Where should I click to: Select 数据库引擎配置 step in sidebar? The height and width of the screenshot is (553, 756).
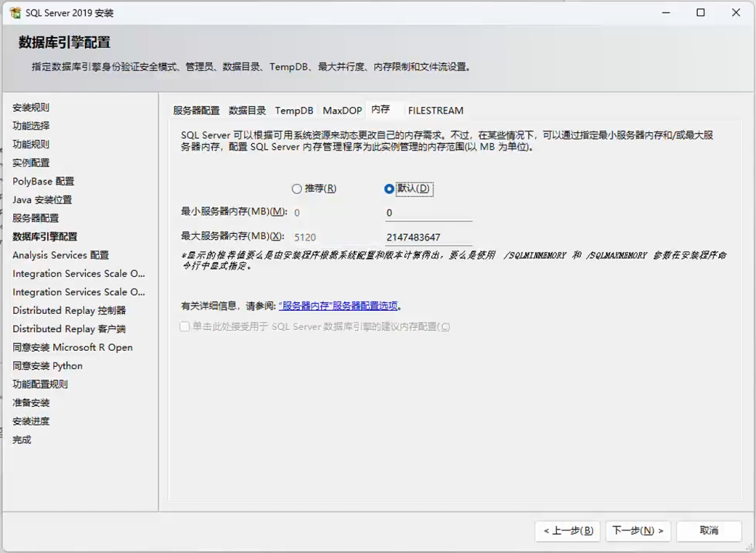45,237
